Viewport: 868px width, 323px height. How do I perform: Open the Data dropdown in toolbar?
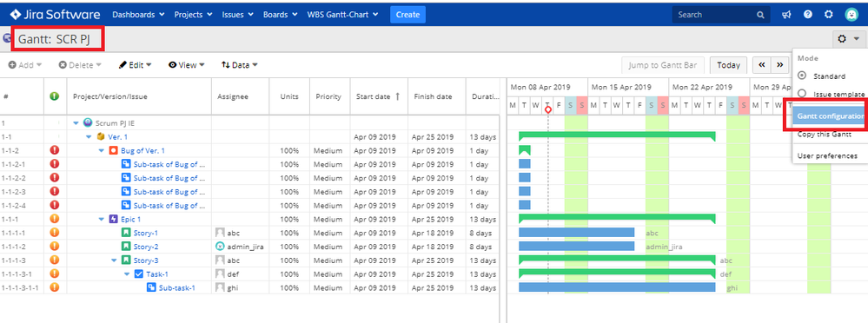click(x=239, y=65)
